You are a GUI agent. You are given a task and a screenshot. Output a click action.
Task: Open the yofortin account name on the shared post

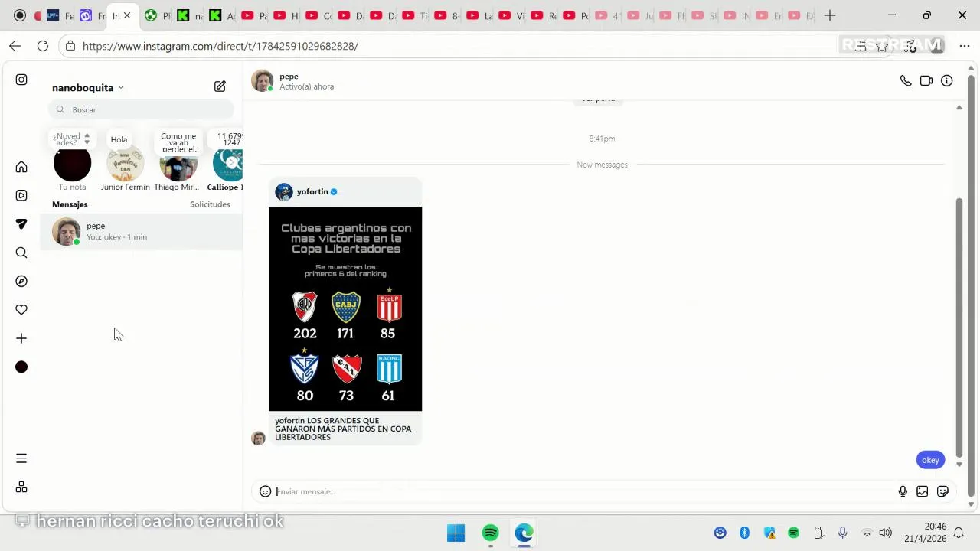point(312,192)
